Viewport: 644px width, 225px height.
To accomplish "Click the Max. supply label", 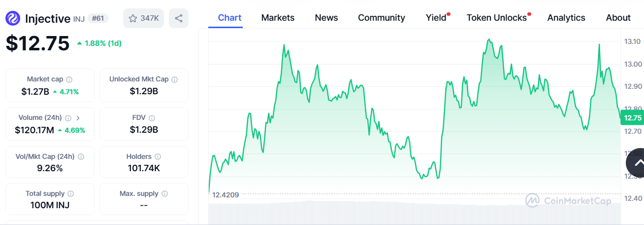I will pos(139,194).
